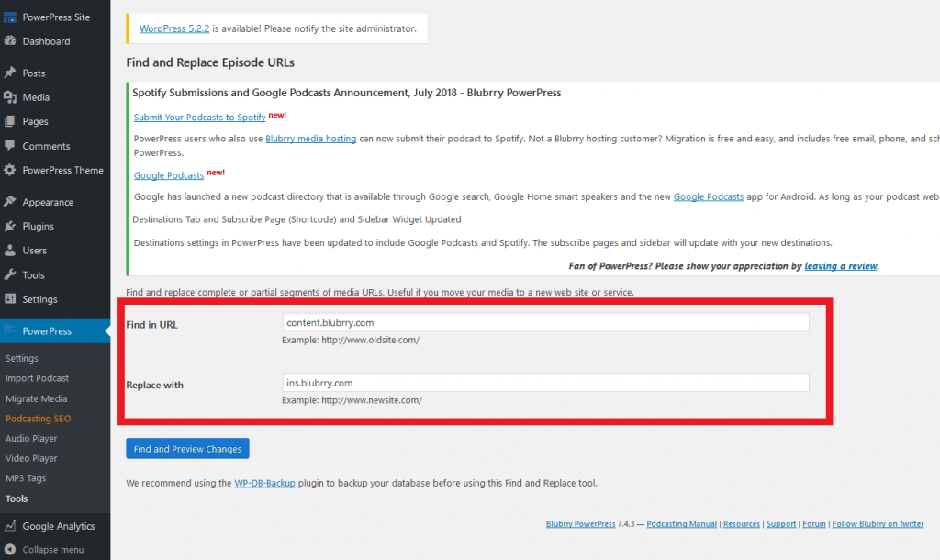The height and width of the screenshot is (560, 940).
Task: Open Audio Player submenu item
Action: tap(31, 438)
